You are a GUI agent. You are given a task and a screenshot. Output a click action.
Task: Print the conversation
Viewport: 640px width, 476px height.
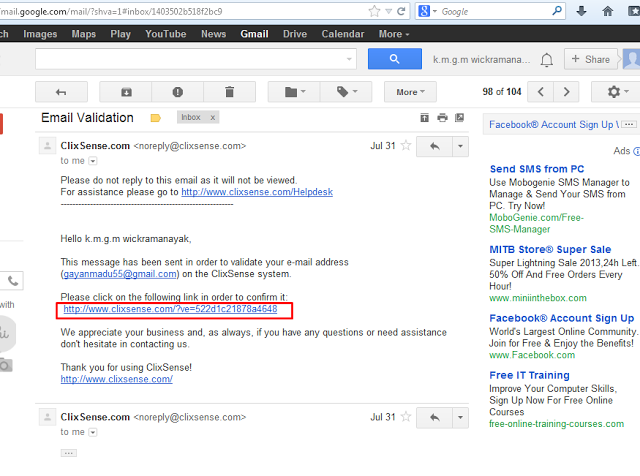442,118
